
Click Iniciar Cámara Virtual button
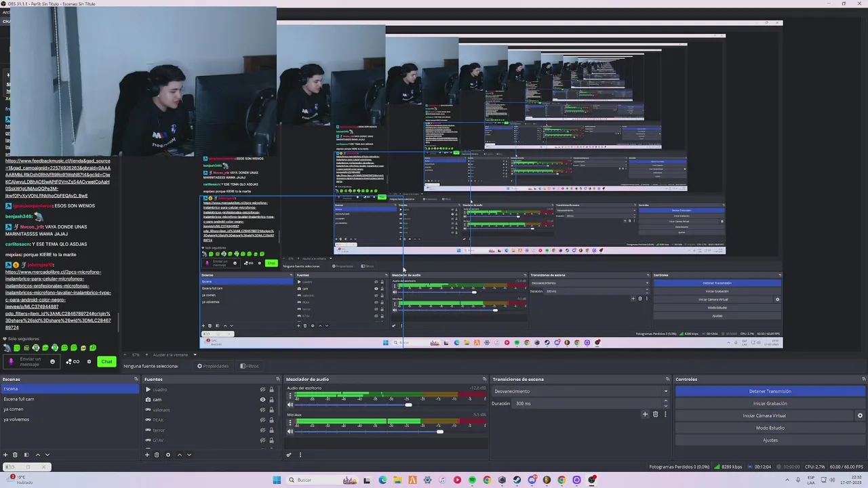pyautogui.click(x=764, y=415)
